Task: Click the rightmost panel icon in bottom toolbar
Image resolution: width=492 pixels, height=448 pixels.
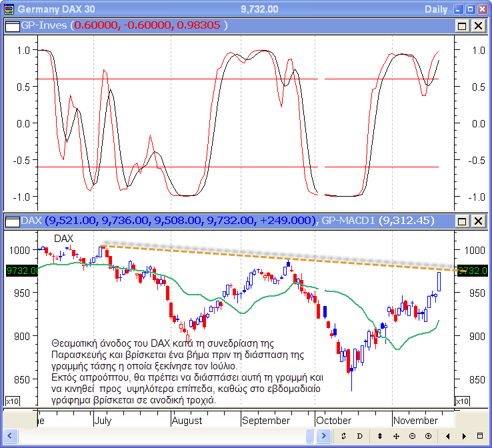Action: [480, 435]
